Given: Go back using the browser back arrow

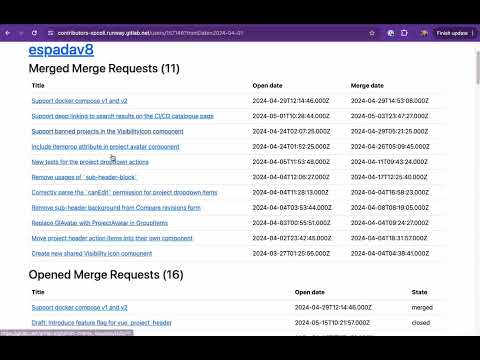Looking at the screenshot, I should (x=8, y=33).
